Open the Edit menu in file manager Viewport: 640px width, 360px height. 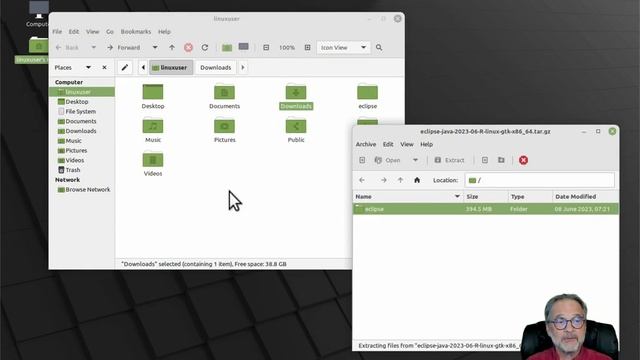[x=74, y=31]
